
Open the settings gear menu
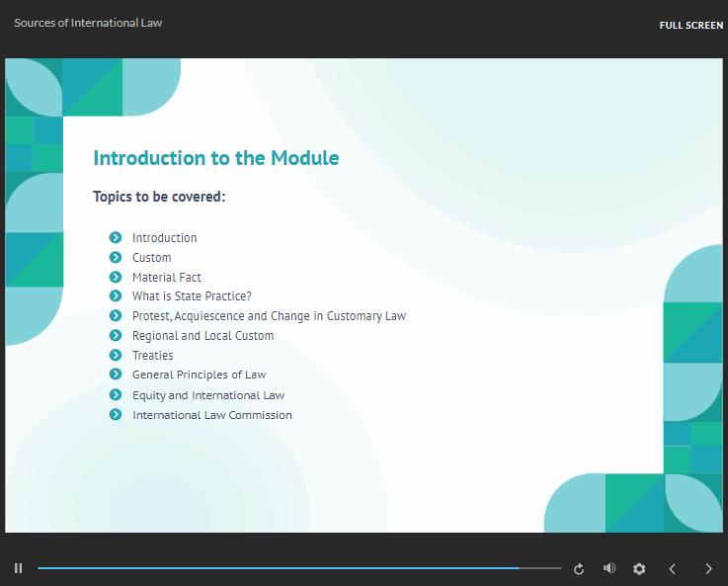[639, 569]
